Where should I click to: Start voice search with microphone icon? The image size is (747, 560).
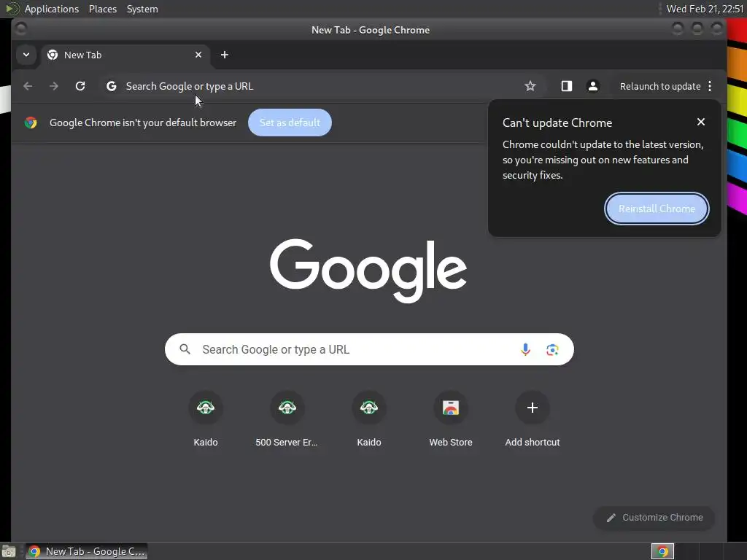(525, 349)
